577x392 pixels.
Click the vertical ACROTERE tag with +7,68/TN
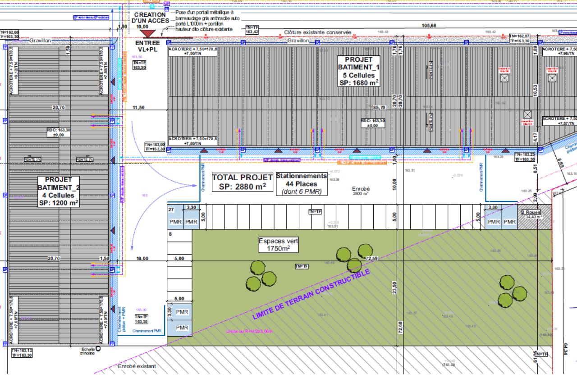pos(14,319)
